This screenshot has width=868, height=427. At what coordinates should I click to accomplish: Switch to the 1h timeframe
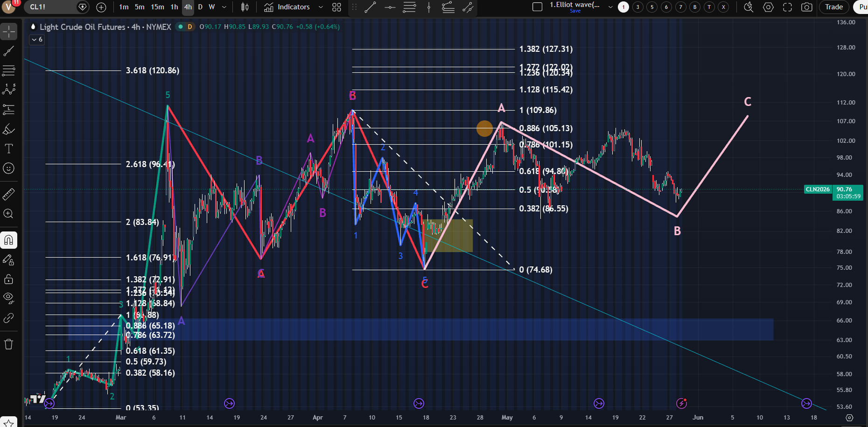[174, 7]
